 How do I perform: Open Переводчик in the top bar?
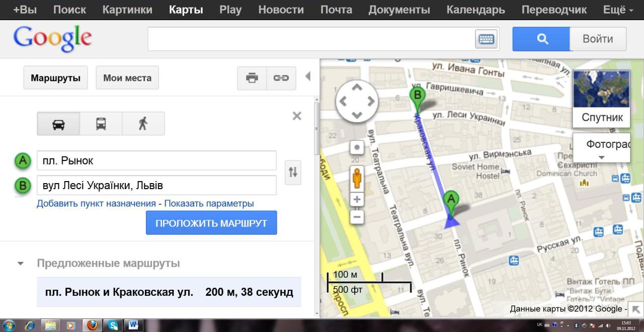tap(554, 10)
